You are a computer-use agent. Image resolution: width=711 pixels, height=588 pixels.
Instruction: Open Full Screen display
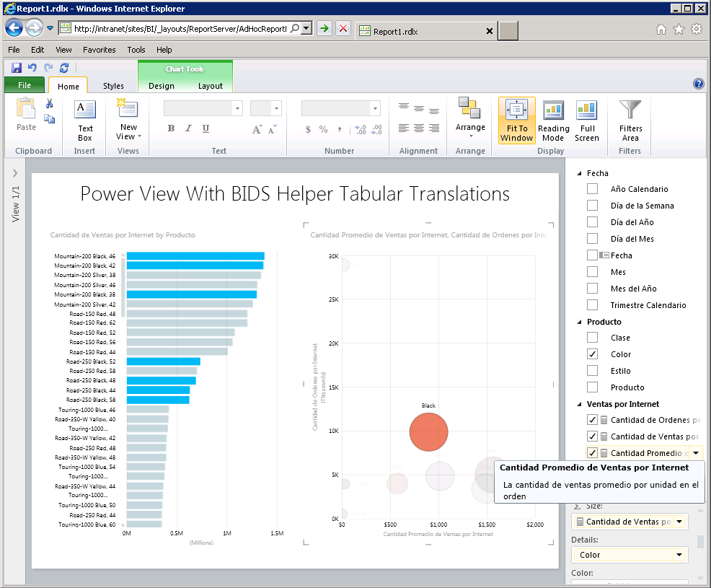point(586,119)
